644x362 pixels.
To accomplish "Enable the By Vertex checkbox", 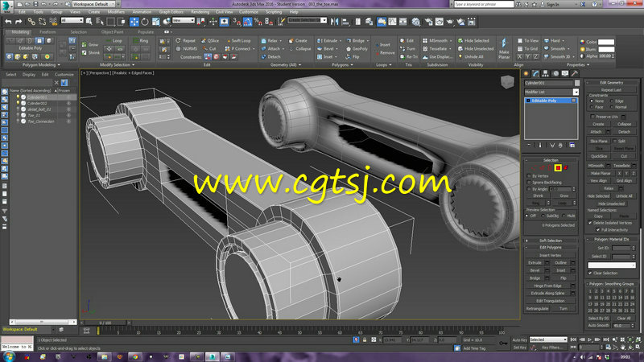I will click(x=529, y=175).
